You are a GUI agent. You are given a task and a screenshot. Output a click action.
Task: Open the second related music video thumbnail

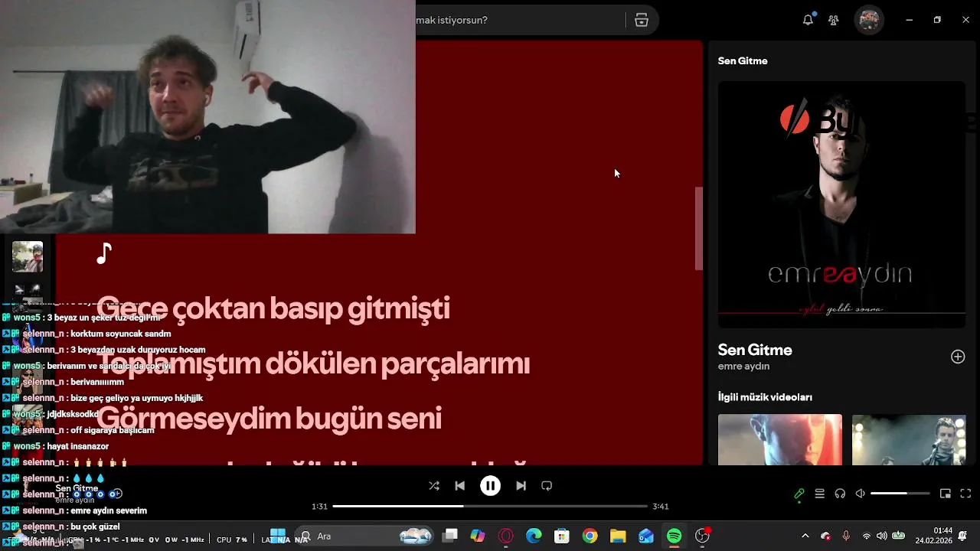pos(909,440)
